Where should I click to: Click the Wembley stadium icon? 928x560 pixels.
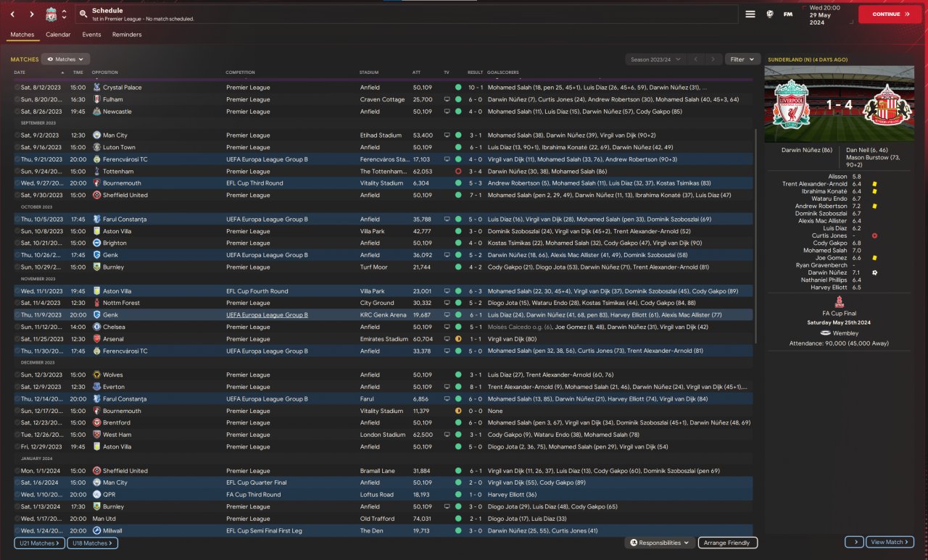824,333
